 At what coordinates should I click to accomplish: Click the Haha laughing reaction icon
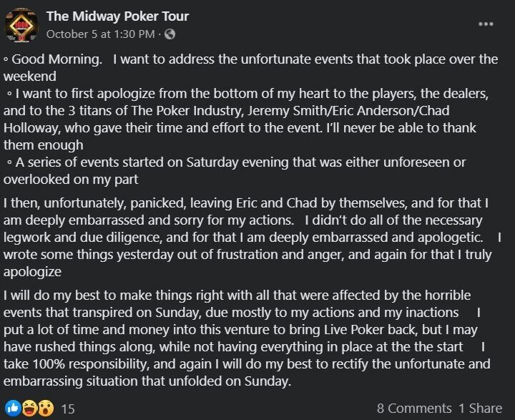(29, 409)
